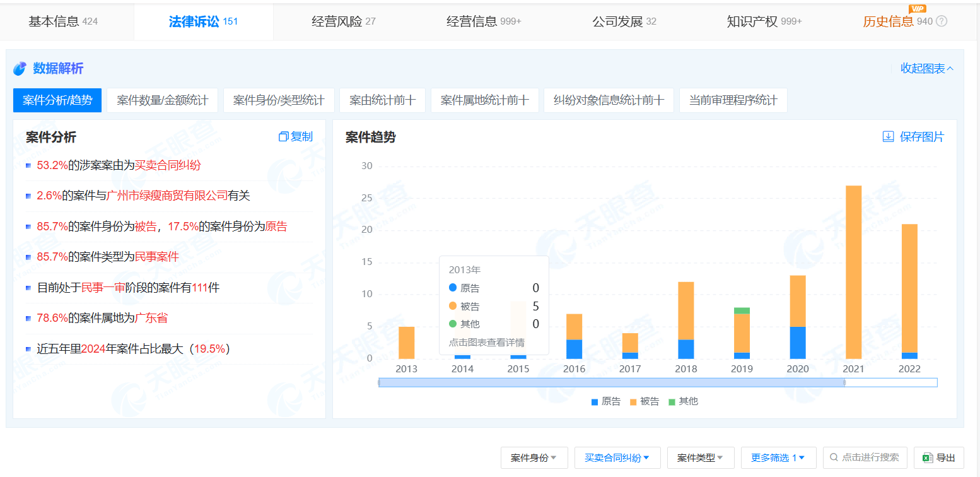The width and height of the screenshot is (980, 477).
Task: Click the copy icon next to 复制
Action: (x=284, y=137)
